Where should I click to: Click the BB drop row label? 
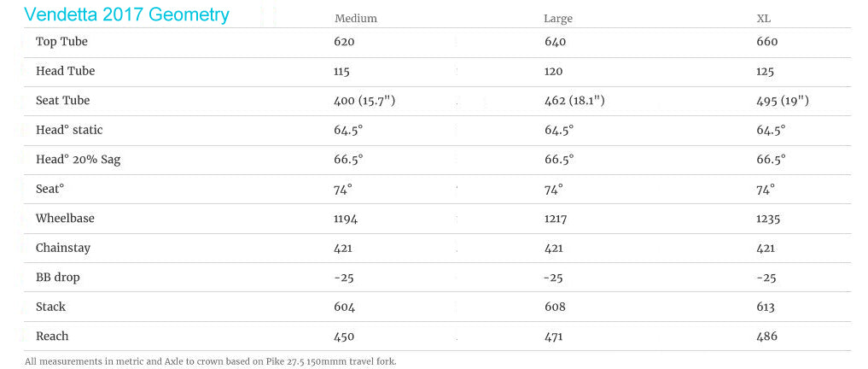pyautogui.click(x=57, y=278)
